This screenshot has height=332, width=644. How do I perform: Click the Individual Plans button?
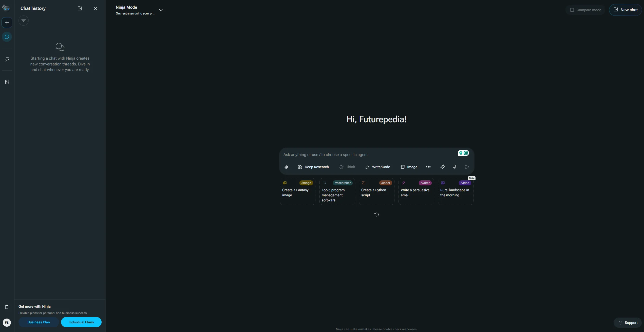click(81, 322)
